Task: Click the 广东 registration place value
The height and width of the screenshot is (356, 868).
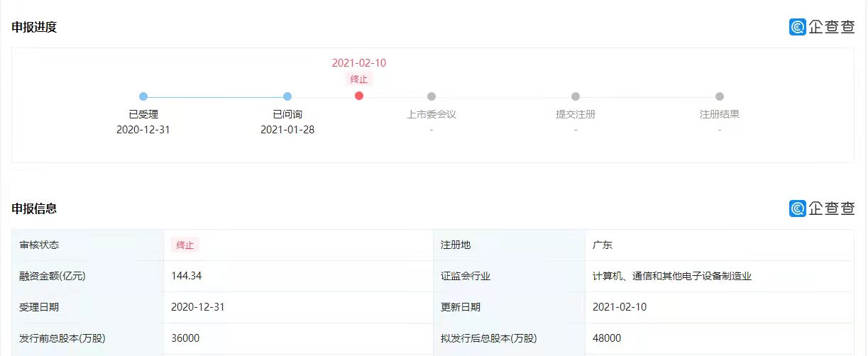Action: coord(603,245)
